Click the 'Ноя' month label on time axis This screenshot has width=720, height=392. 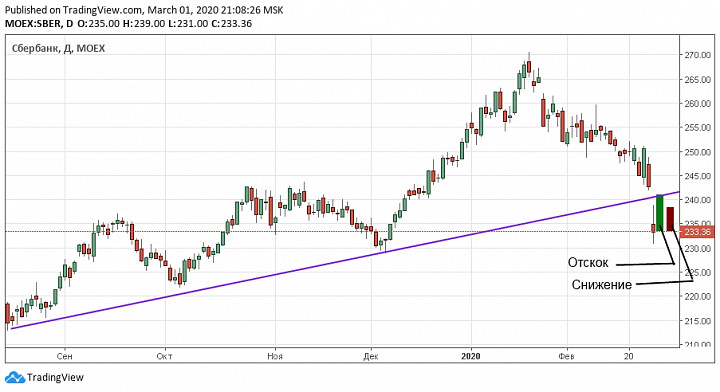275,356
